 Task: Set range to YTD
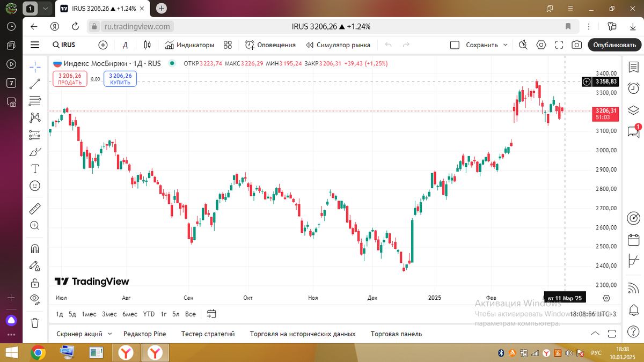[x=149, y=314]
